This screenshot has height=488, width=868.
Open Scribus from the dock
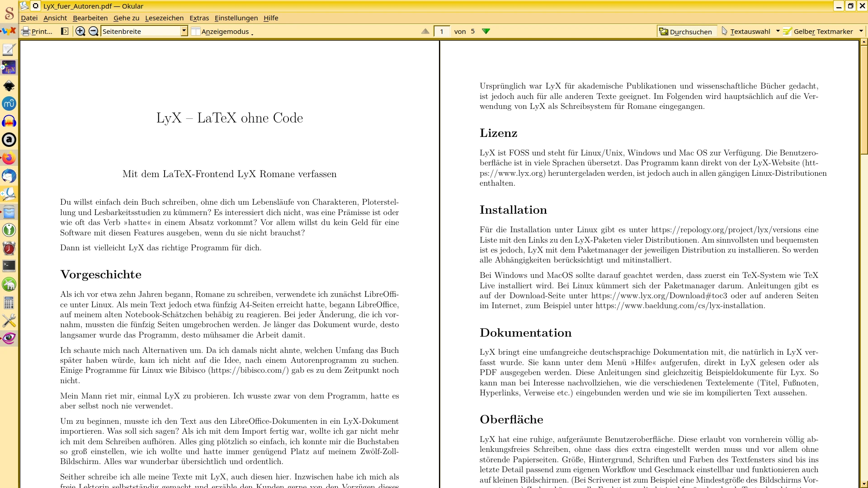pyautogui.click(x=9, y=13)
